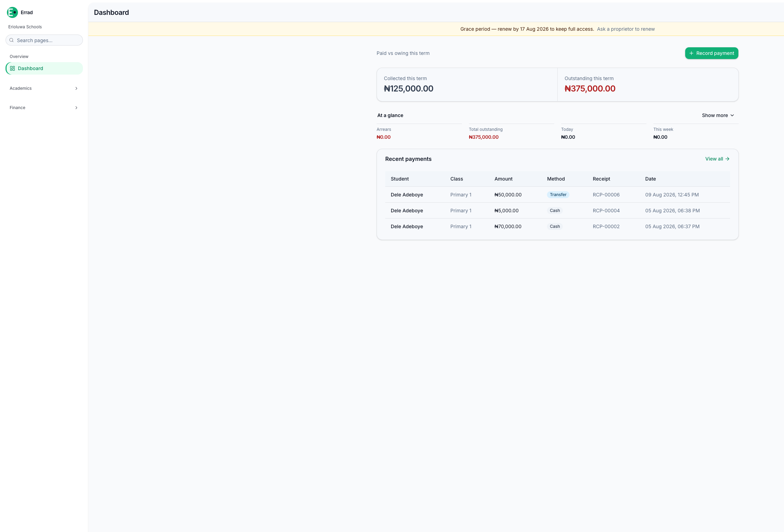
Task: Click the ₦5,000.00 amount cell
Action: tap(506, 211)
